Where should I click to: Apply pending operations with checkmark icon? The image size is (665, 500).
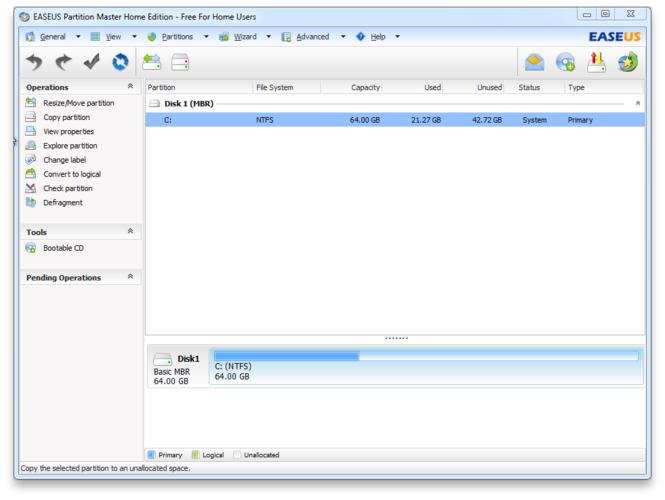92,62
